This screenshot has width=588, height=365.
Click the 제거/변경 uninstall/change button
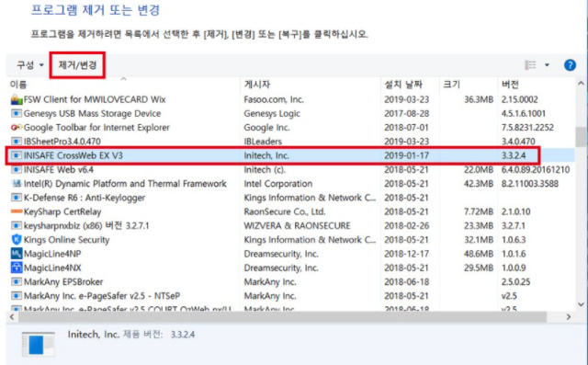pyautogui.click(x=77, y=65)
